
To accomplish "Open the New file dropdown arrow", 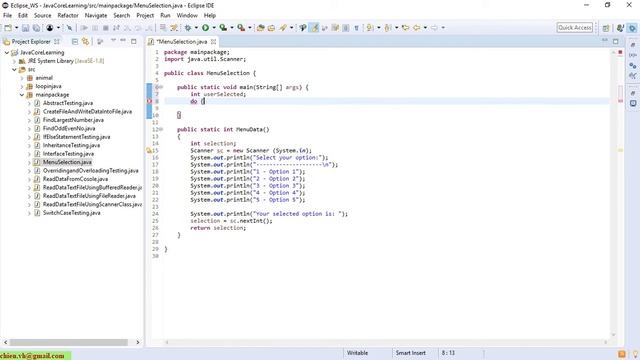I will (x=16, y=28).
